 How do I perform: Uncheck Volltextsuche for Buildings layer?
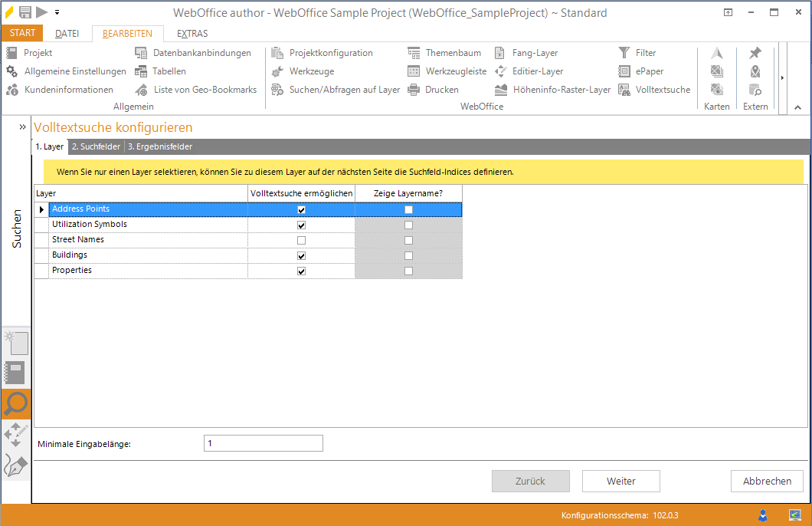pyautogui.click(x=301, y=255)
